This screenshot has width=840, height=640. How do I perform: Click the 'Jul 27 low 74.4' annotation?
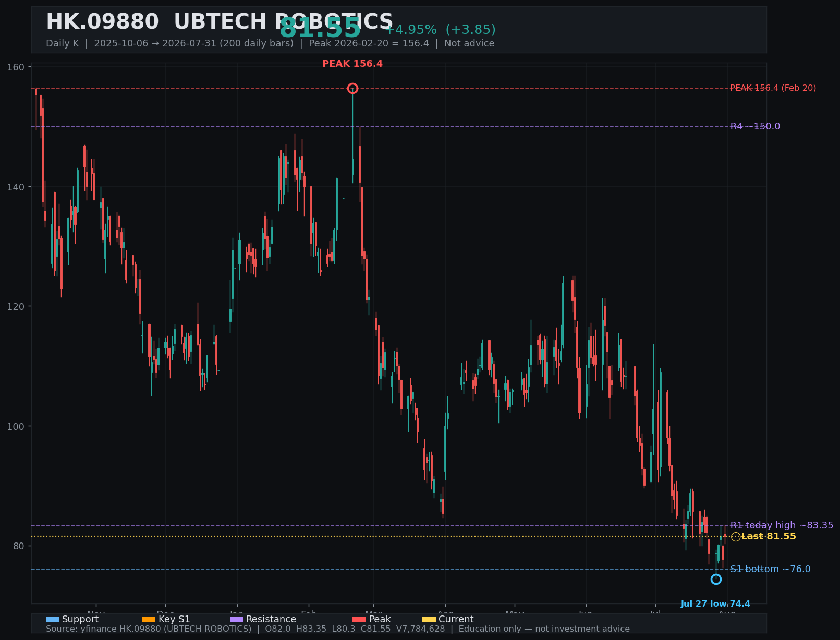[x=715, y=604]
